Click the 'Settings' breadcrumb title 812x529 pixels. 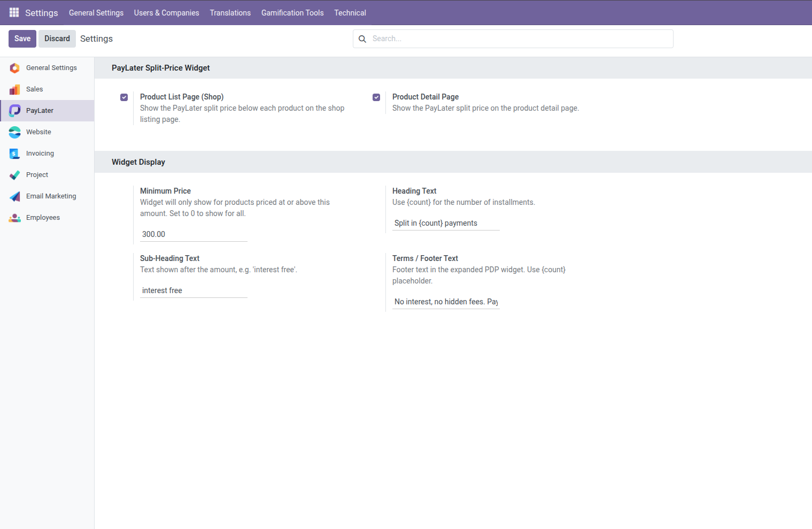[96, 39]
